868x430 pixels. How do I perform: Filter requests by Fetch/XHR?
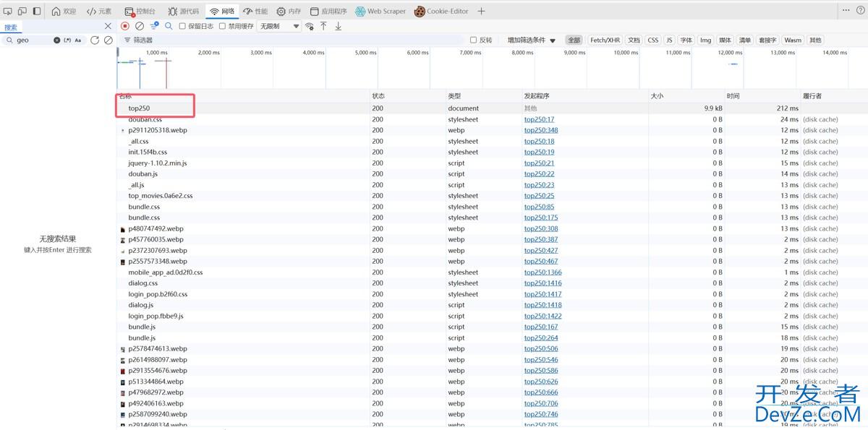(605, 40)
